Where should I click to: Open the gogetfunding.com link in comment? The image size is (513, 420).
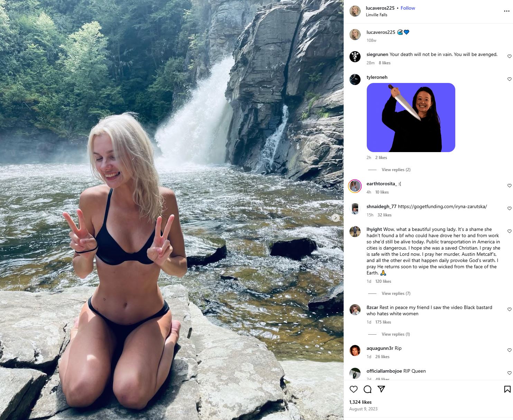[x=442, y=206]
